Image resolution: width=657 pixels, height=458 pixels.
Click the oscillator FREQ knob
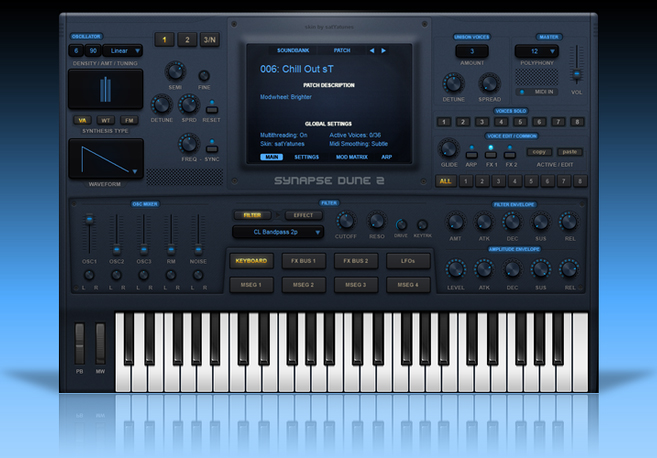pyautogui.click(x=189, y=144)
